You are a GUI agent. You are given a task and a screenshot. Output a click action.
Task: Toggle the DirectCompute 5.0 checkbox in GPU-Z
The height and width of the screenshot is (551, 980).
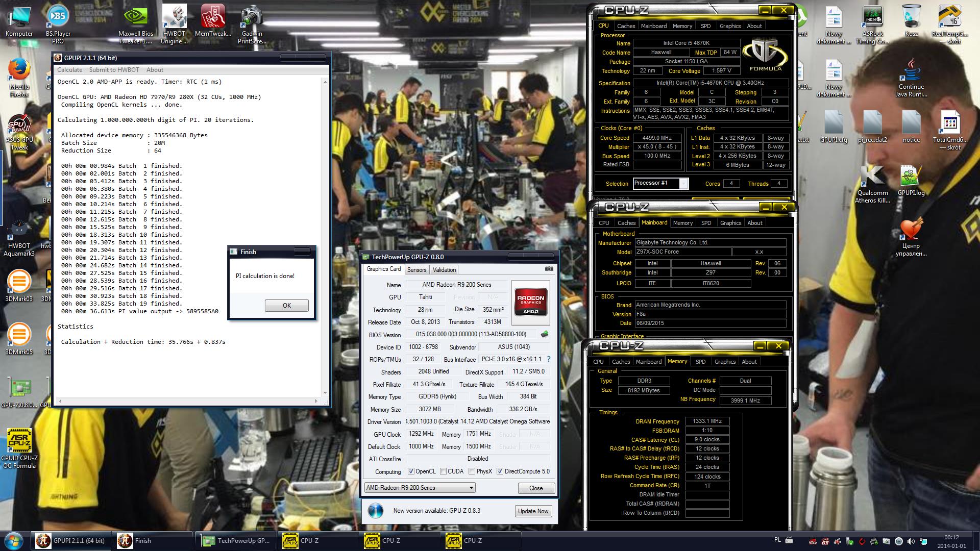(x=500, y=471)
